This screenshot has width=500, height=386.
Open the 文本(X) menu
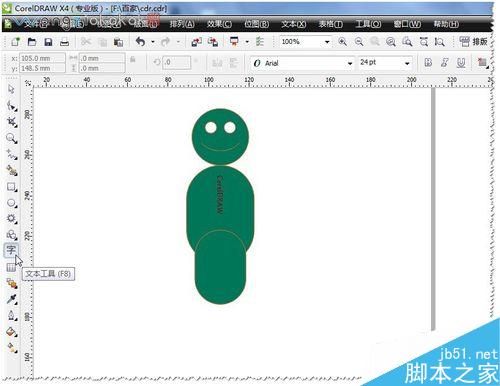(x=294, y=24)
